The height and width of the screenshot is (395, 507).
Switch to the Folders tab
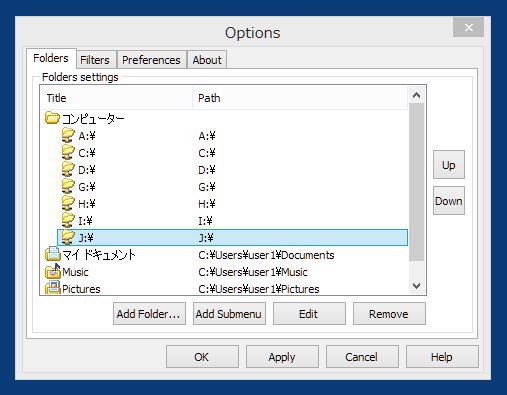(51, 58)
